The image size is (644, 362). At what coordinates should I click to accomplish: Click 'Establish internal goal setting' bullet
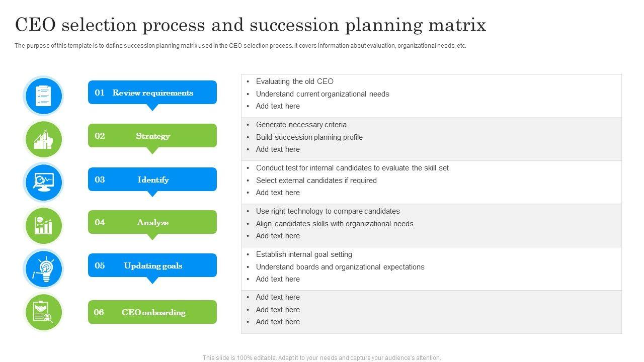(304, 254)
